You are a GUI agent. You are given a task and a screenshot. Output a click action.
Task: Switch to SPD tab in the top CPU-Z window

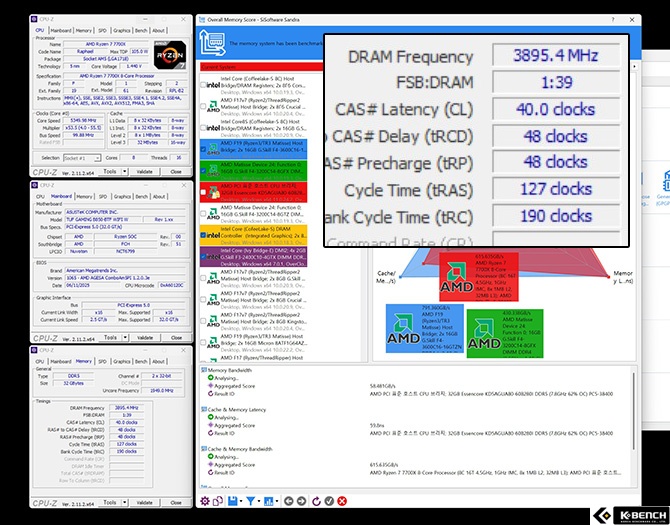click(x=103, y=31)
